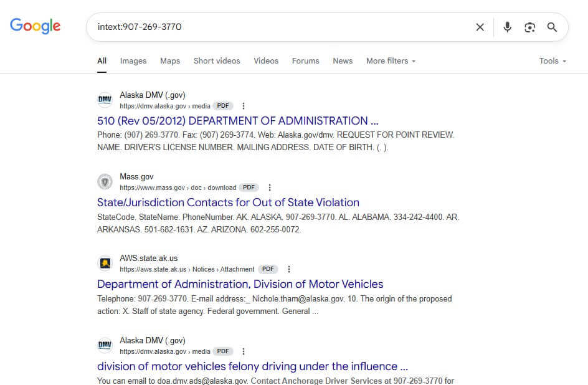Open State/Jurisdiction Contacts for Out of State Violation
588x385 pixels.
pyautogui.click(x=228, y=202)
